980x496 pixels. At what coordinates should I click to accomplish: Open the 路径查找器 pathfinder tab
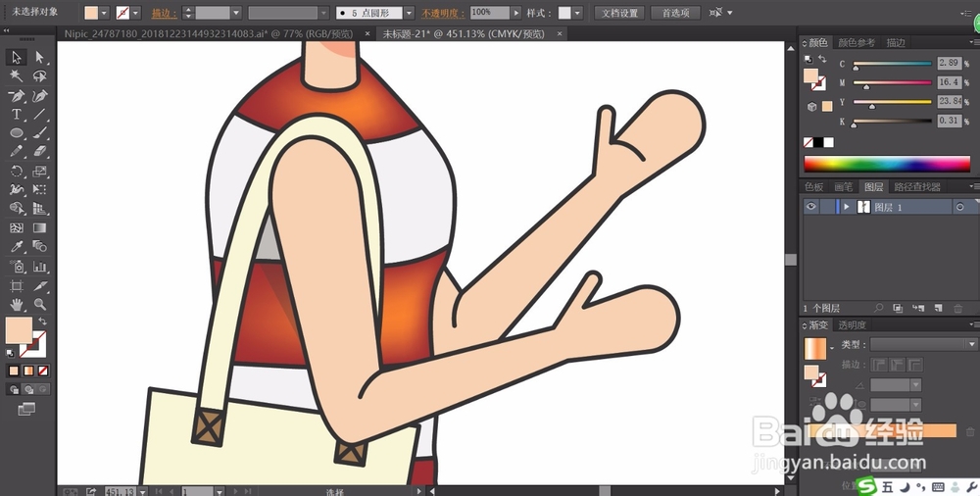click(917, 187)
